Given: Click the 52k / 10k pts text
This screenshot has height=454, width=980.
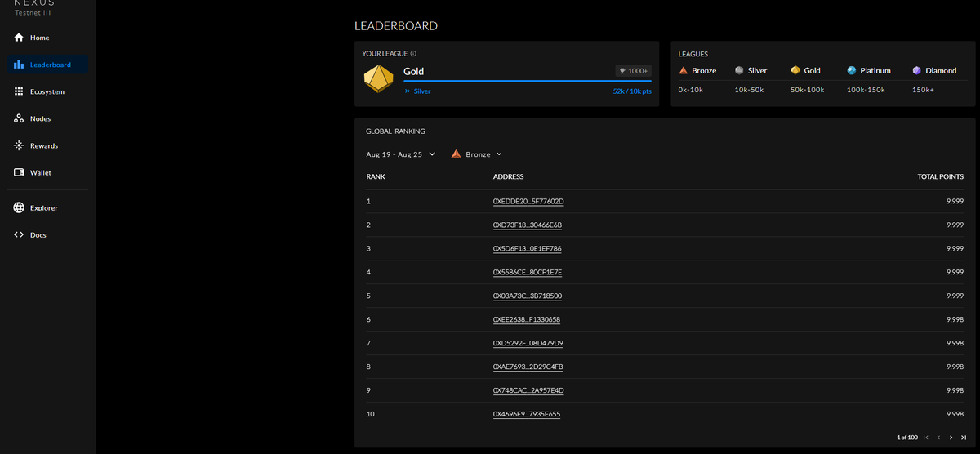Looking at the screenshot, I should pyautogui.click(x=632, y=91).
